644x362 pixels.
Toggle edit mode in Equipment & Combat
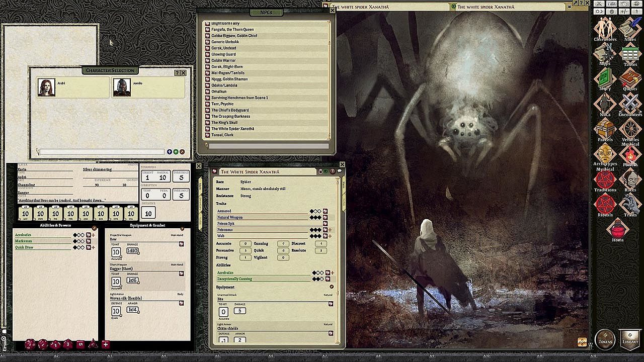pyautogui.click(x=182, y=228)
